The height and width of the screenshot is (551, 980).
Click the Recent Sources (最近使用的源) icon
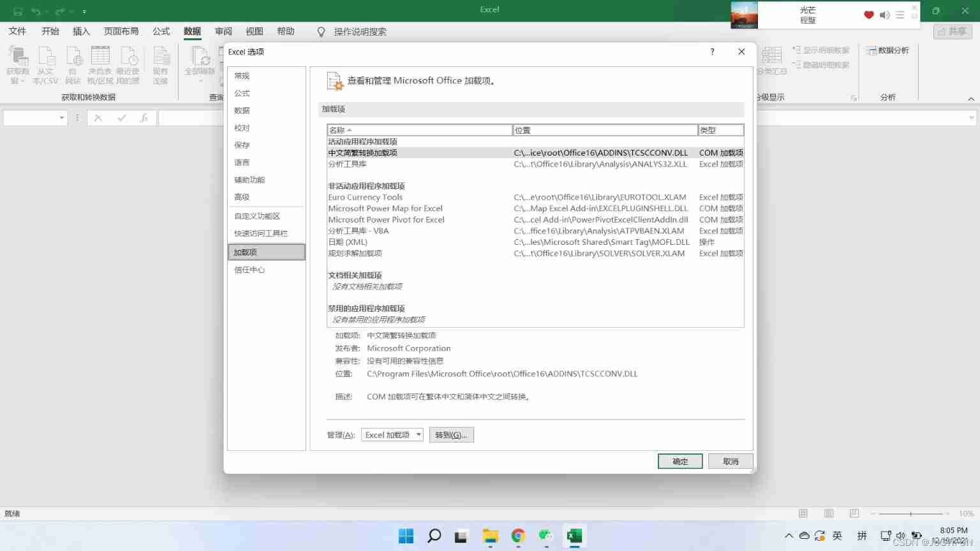pyautogui.click(x=128, y=64)
